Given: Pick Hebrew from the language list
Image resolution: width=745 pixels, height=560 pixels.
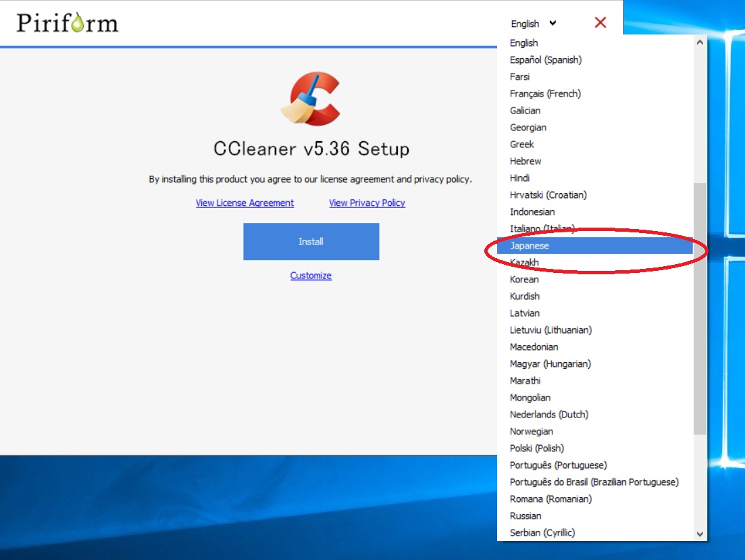Looking at the screenshot, I should pos(595,161).
